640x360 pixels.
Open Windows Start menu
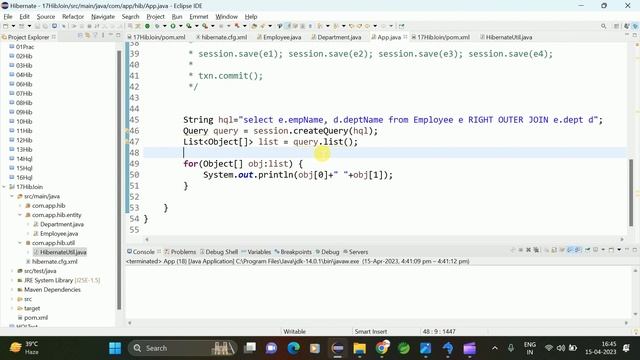(115, 348)
